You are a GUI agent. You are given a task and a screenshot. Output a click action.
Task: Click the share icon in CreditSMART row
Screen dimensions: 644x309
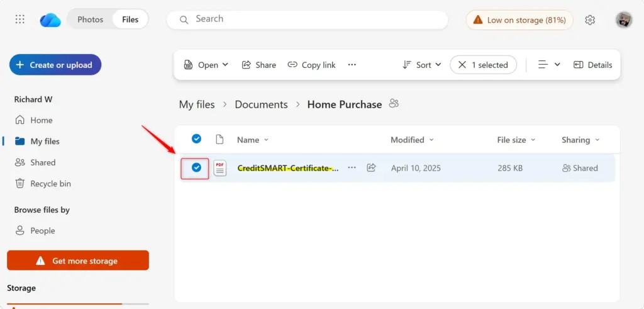[x=371, y=167]
